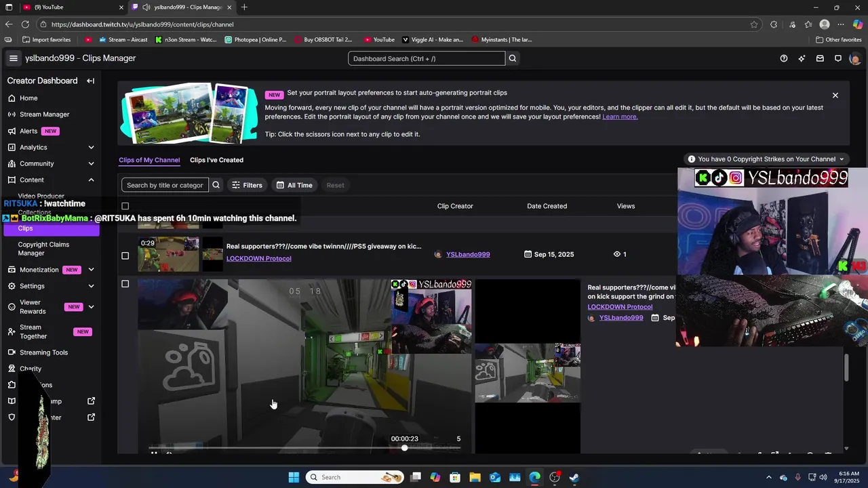
Task: Sort by Views column header
Action: [x=626, y=206]
